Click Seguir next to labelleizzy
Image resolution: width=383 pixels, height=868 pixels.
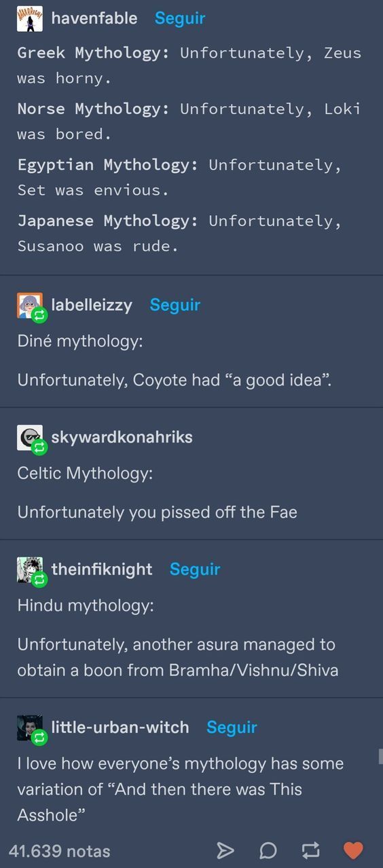[x=175, y=305]
